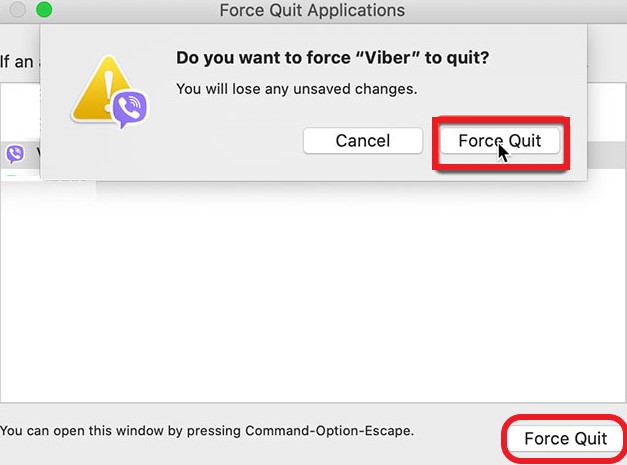The image size is (627, 465).
Task: Click the 'You will lose any unsaved changes' text
Action: (296, 89)
